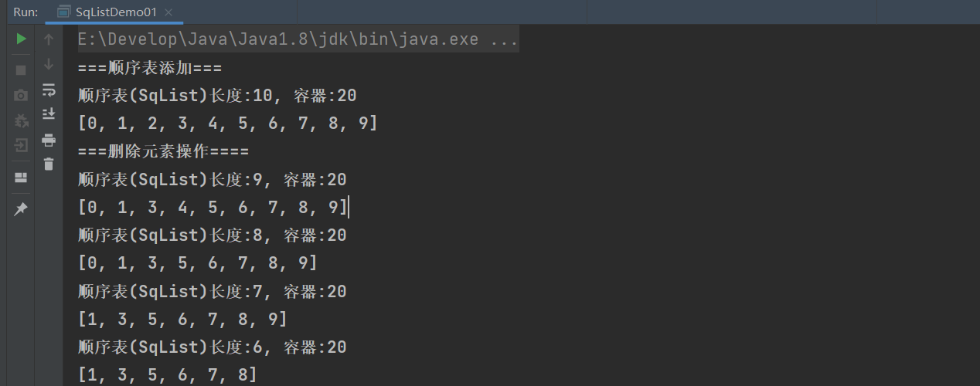The width and height of the screenshot is (980, 386).
Task: Click the Down the Stack Trace arrow
Action: pos(49,63)
